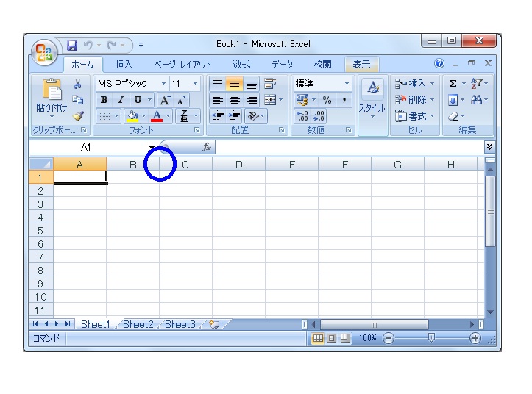This screenshot has height=394, width=532.
Task: Open the 数式 ribbon tab
Action: (241, 65)
